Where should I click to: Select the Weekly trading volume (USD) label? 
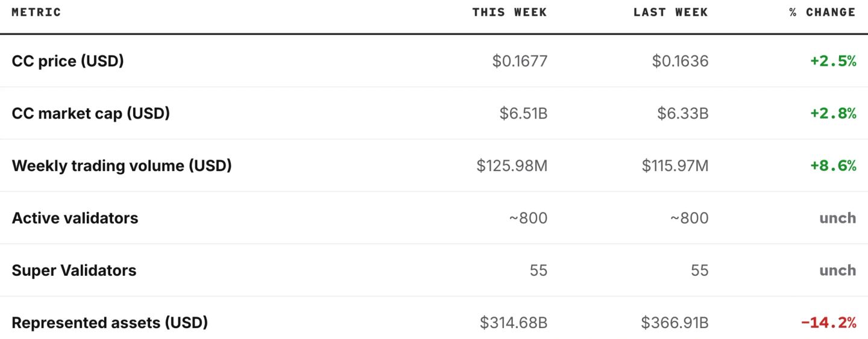click(x=122, y=166)
